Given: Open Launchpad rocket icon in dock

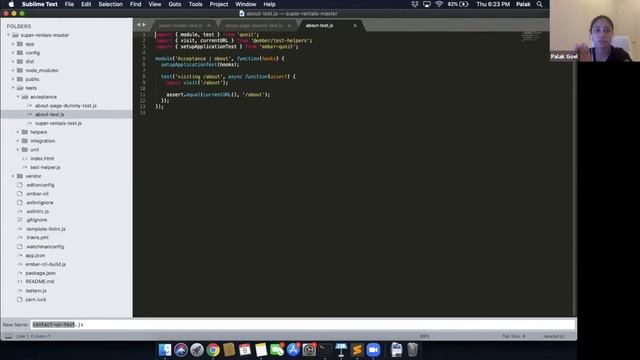Looking at the screenshot, I should coord(197,350).
